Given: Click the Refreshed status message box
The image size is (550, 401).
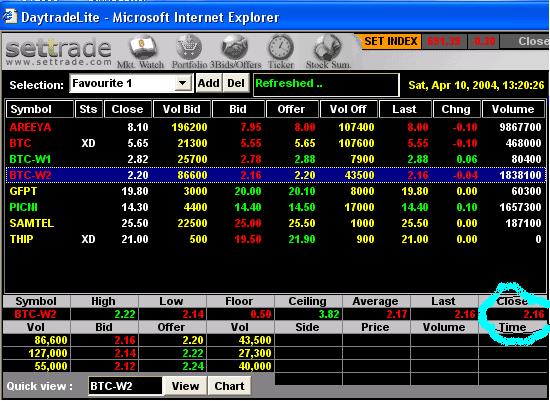Looking at the screenshot, I should pyautogui.click(x=326, y=84).
